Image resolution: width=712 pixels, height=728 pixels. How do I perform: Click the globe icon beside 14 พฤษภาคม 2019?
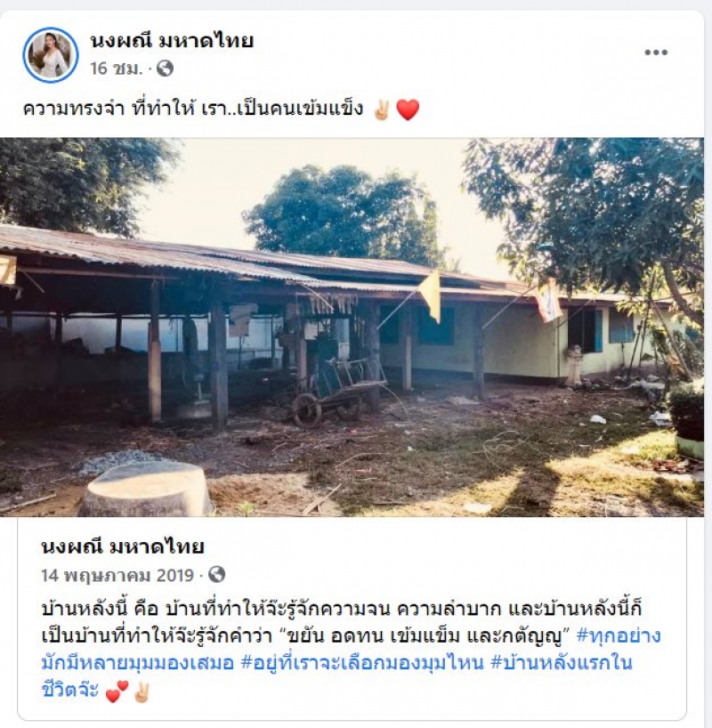point(216,575)
